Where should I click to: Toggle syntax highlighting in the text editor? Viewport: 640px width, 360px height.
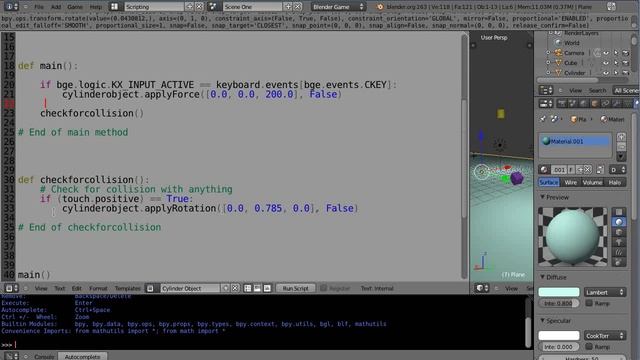pyautogui.click(x=267, y=288)
